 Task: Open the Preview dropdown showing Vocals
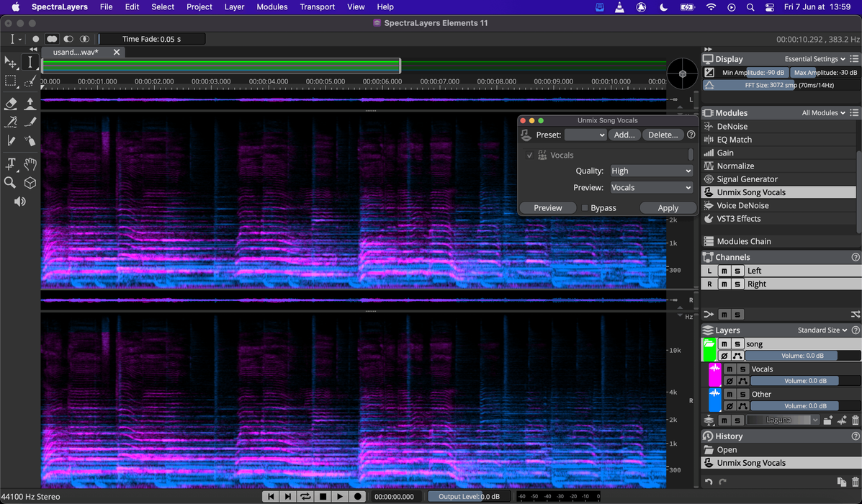coord(651,188)
